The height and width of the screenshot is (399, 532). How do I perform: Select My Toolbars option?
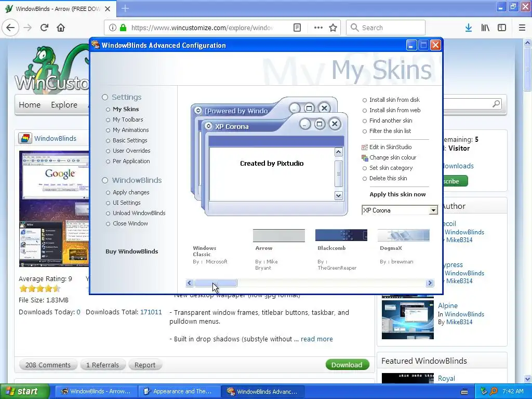coord(128,119)
